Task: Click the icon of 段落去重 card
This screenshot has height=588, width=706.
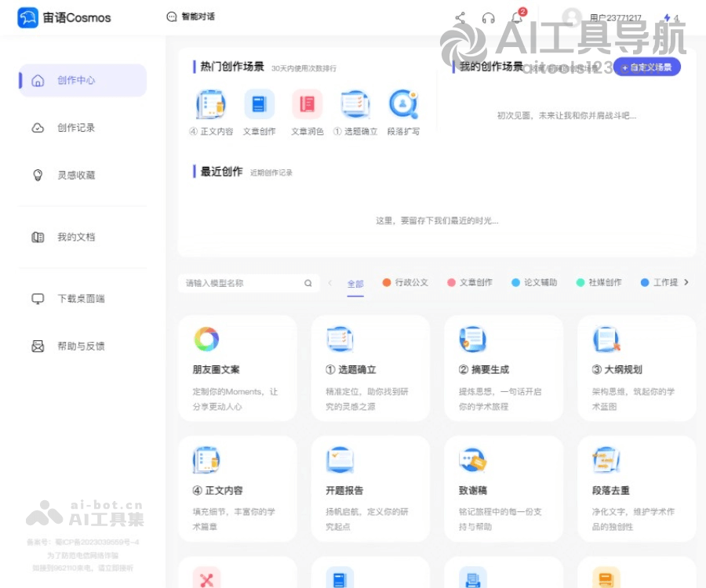Action: coord(606,459)
